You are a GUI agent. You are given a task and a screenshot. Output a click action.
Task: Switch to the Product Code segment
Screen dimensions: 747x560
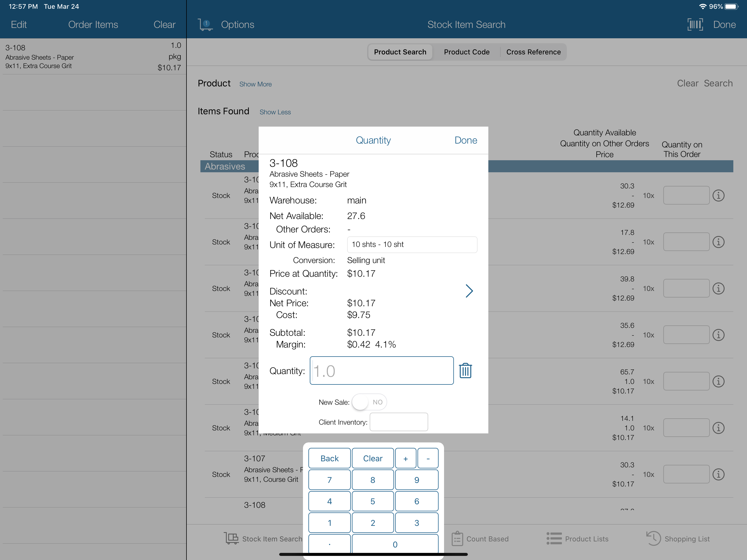tap(466, 52)
